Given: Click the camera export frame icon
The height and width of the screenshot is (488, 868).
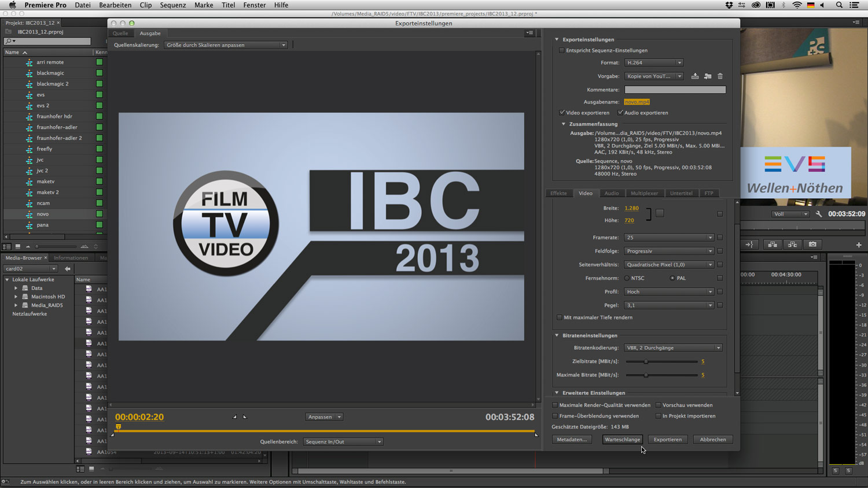Looking at the screenshot, I should 812,245.
